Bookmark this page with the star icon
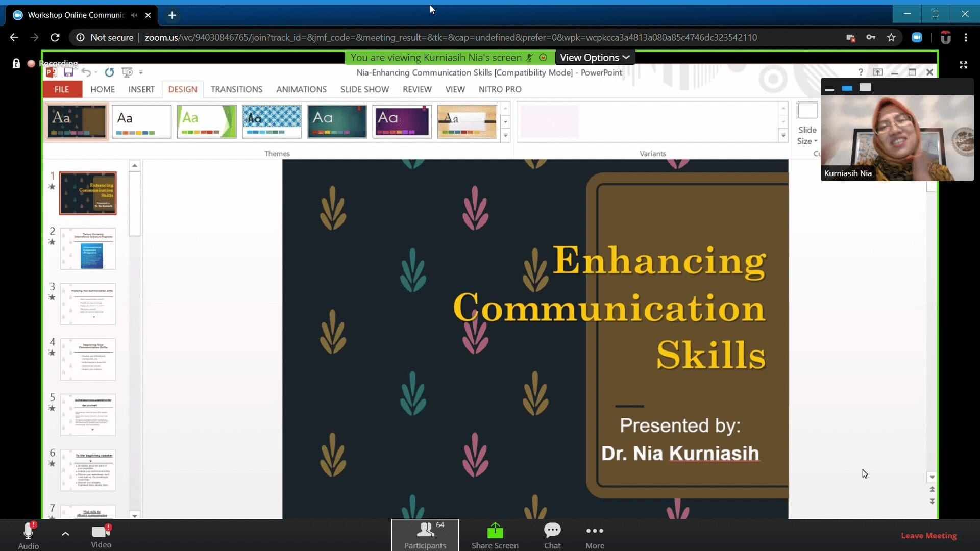980x551 pixels. 891,37
